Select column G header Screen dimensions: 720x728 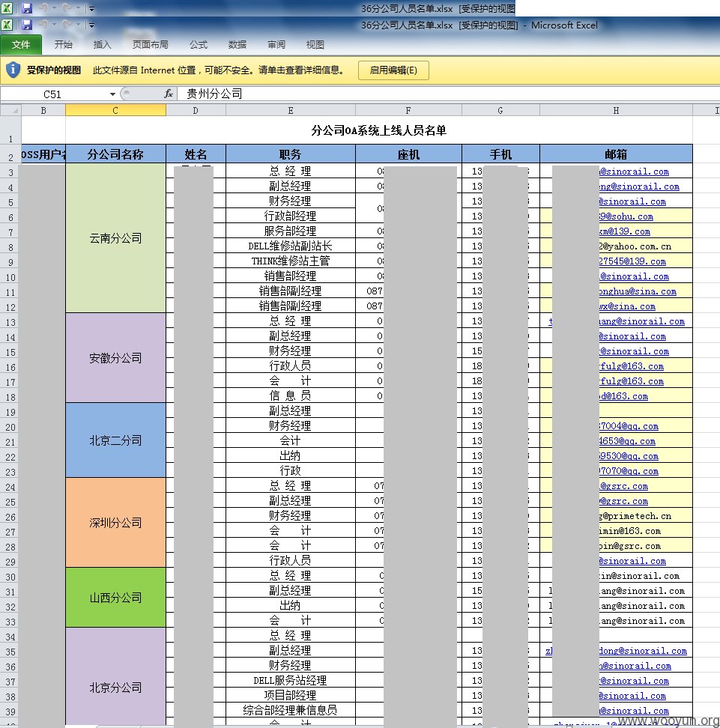[x=500, y=111]
